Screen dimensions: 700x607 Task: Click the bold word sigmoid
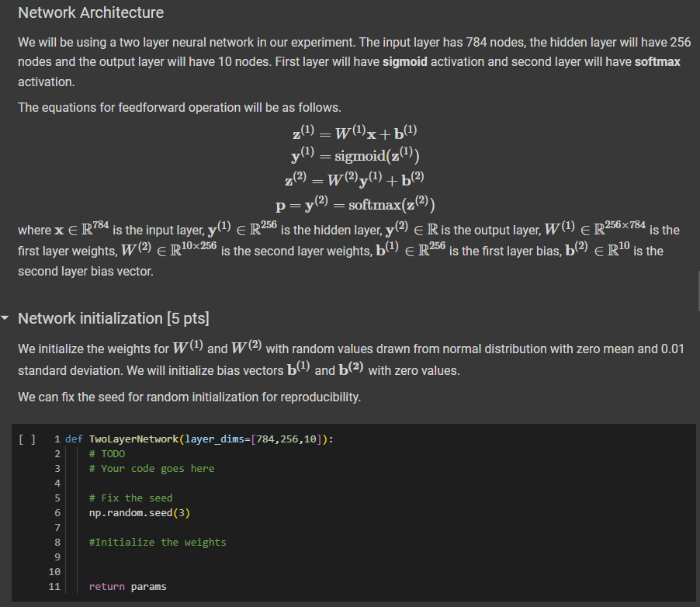(x=405, y=61)
